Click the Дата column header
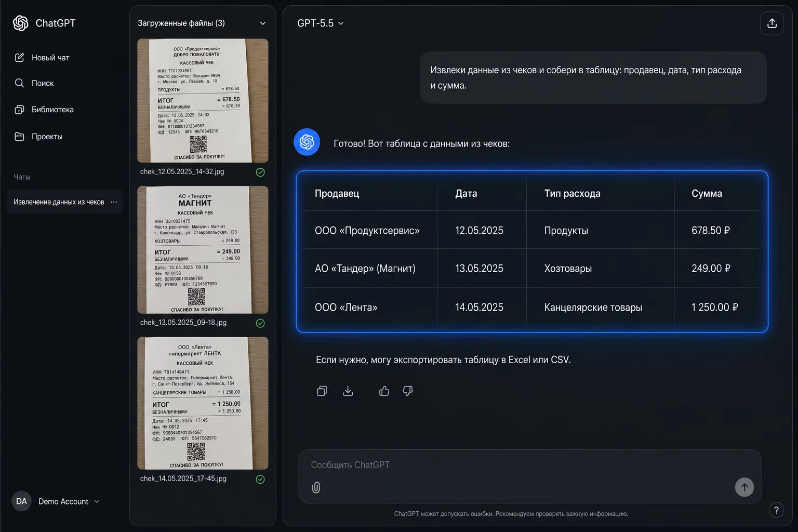The height and width of the screenshot is (532, 798). click(466, 193)
